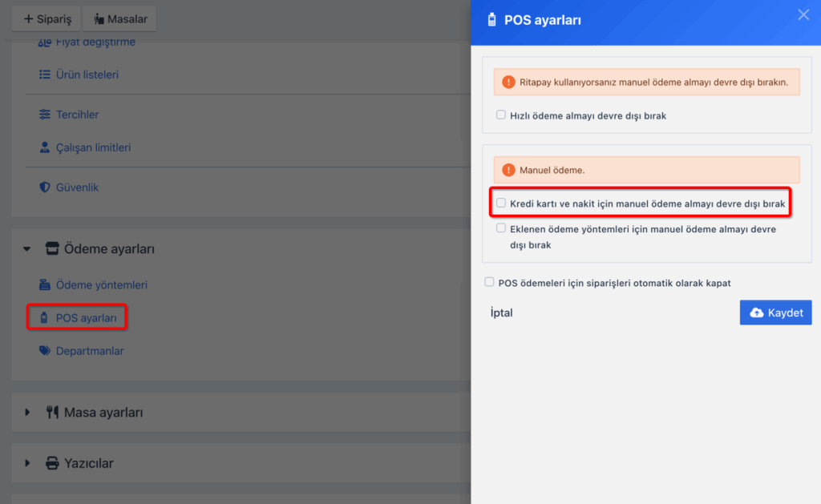This screenshot has height=504, width=821.
Task: Click the POS ayarları device icon in sidebar
Action: coord(45,318)
